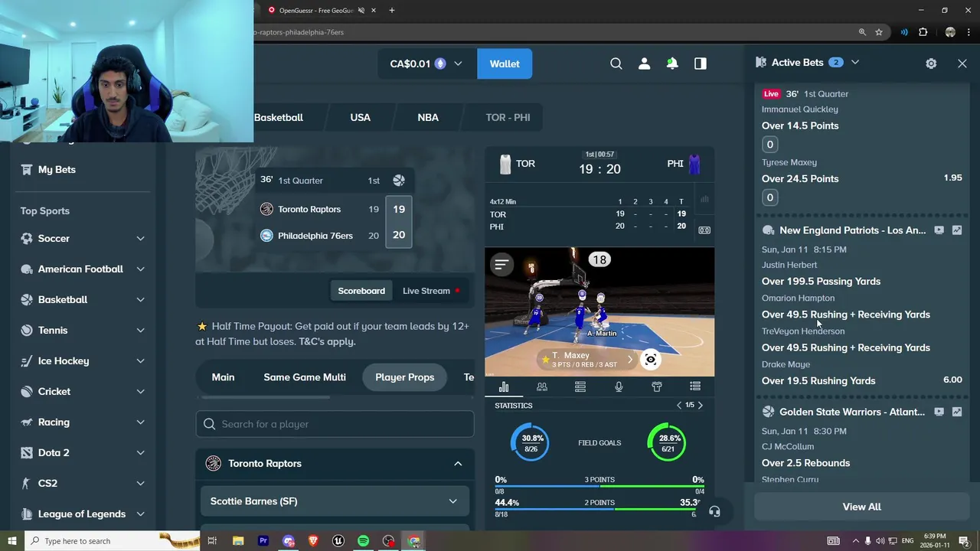Focus the Search for a player field
Image resolution: width=980 pixels, height=551 pixels.
coord(335,424)
